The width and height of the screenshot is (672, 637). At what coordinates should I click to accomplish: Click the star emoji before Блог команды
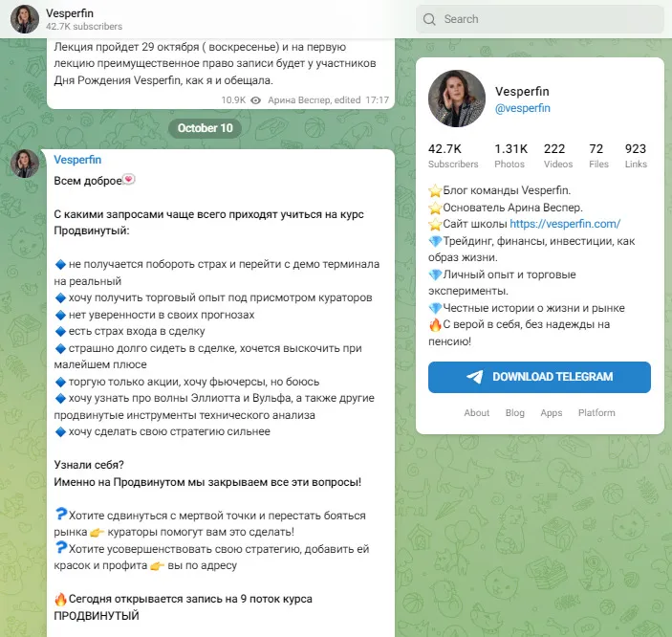pyautogui.click(x=435, y=190)
